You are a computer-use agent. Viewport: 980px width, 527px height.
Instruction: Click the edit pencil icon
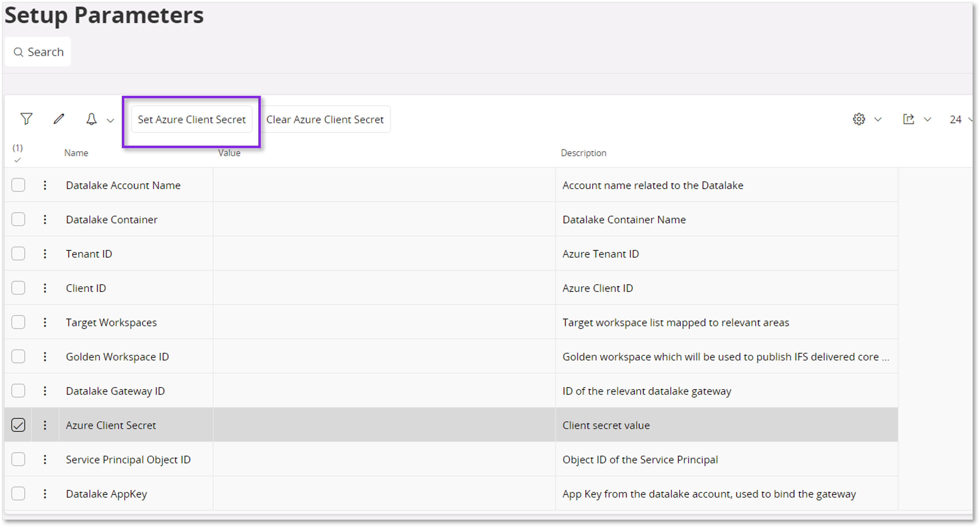click(59, 119)
